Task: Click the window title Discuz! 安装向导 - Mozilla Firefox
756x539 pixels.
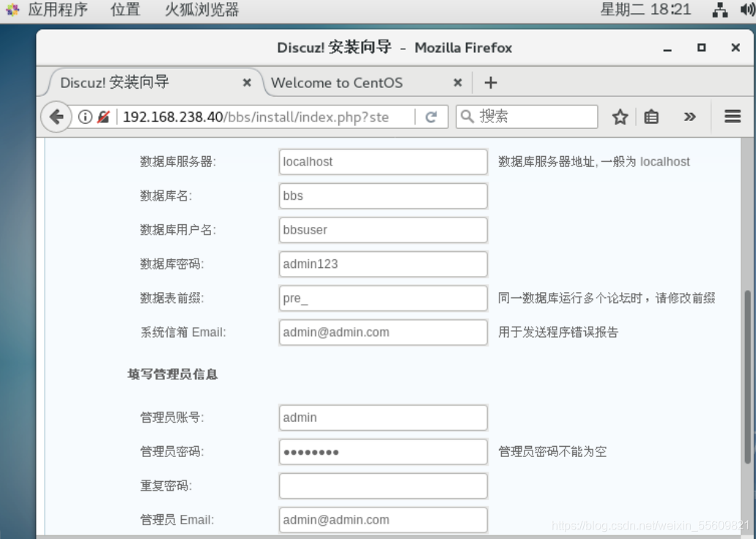Action: tap(394, 48)
